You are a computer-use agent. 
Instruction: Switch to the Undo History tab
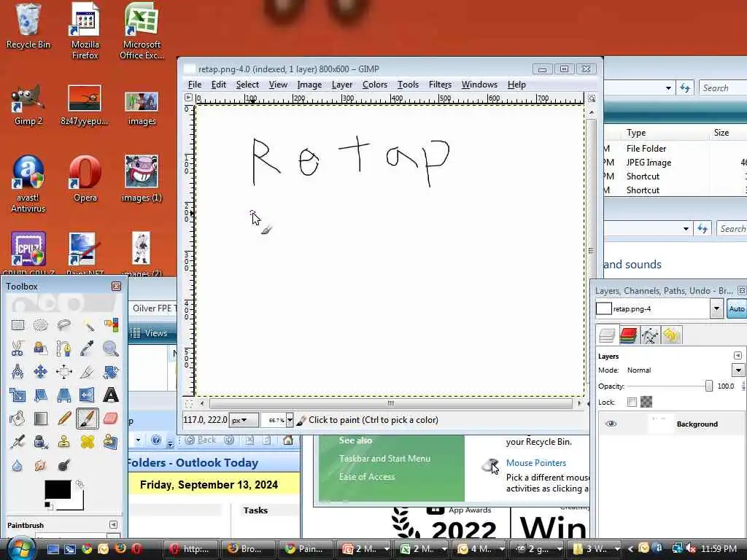671,335
